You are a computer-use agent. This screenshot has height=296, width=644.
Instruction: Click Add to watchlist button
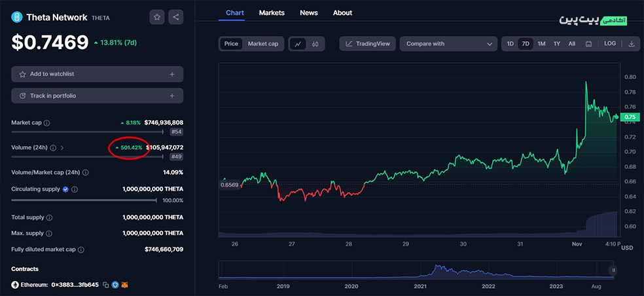click(x=98, y=75)
